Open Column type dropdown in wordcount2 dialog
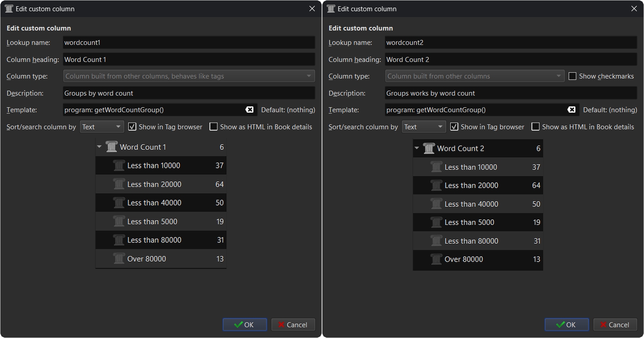The width and height of the screenshot is (644, 338). click(x=474, y=76)
